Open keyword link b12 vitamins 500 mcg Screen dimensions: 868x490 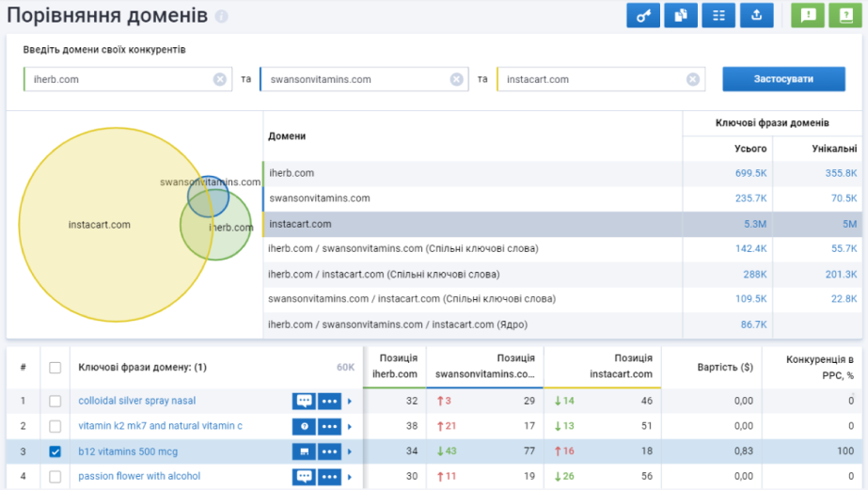(128, 451)
